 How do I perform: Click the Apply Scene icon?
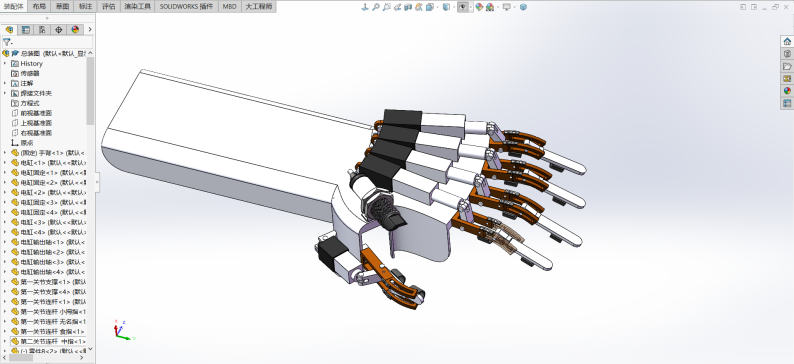coord(490,7)
